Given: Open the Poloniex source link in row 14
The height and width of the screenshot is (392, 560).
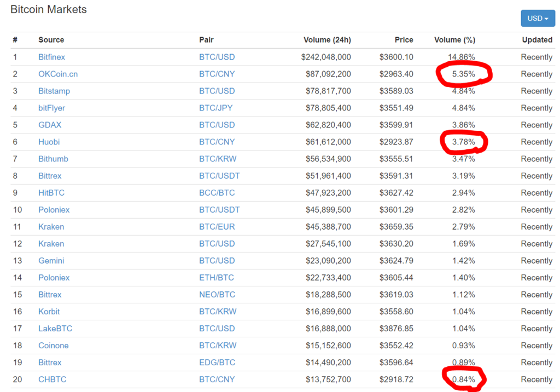Looking at the screenshot, I should (x=54, y=277).
